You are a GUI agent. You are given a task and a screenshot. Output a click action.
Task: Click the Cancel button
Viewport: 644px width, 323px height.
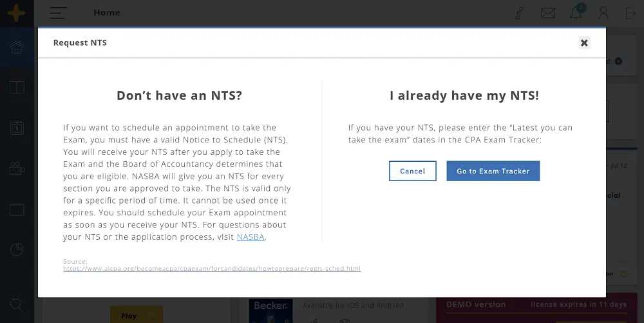(x=412, y=171)
